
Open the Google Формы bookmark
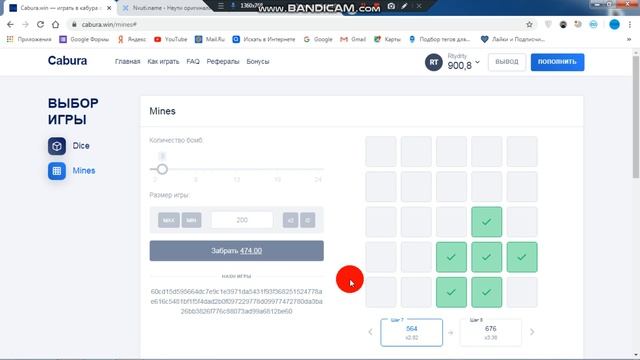[84, 39]
